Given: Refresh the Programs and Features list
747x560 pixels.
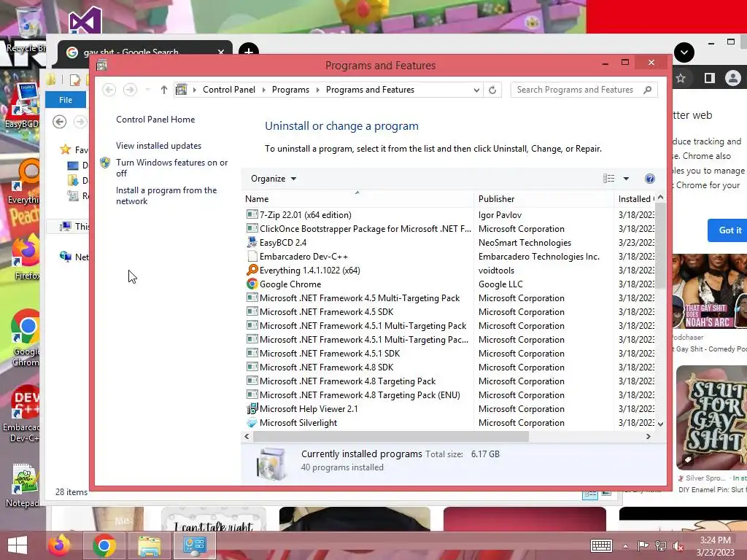Looking at the screenshot, I should tap(492, 90).
